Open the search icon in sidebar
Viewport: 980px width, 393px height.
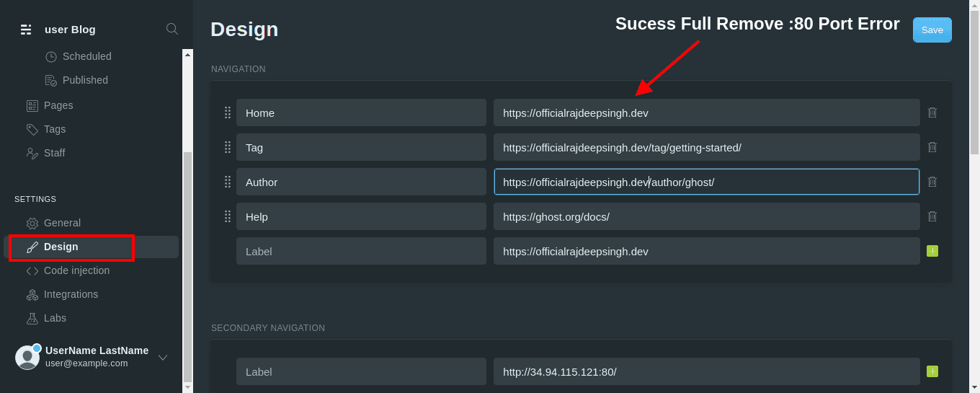pos(172,29)
